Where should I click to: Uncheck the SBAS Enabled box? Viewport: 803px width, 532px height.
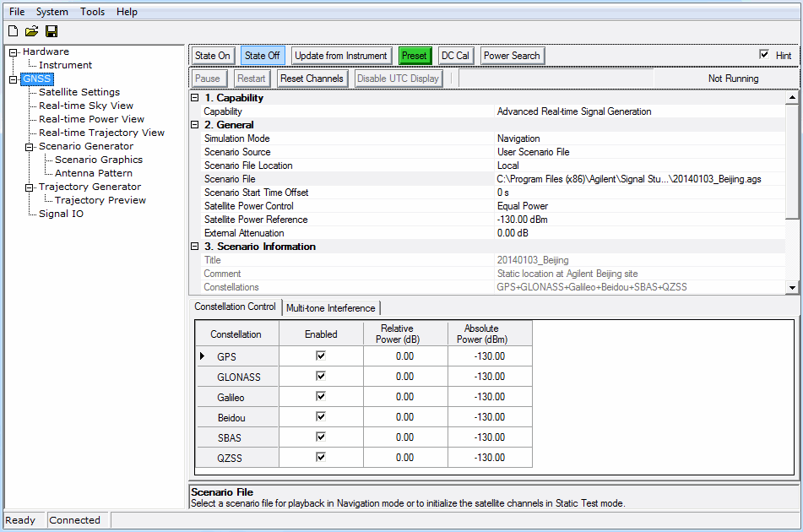pyautogui.click(x=320, y=437)
